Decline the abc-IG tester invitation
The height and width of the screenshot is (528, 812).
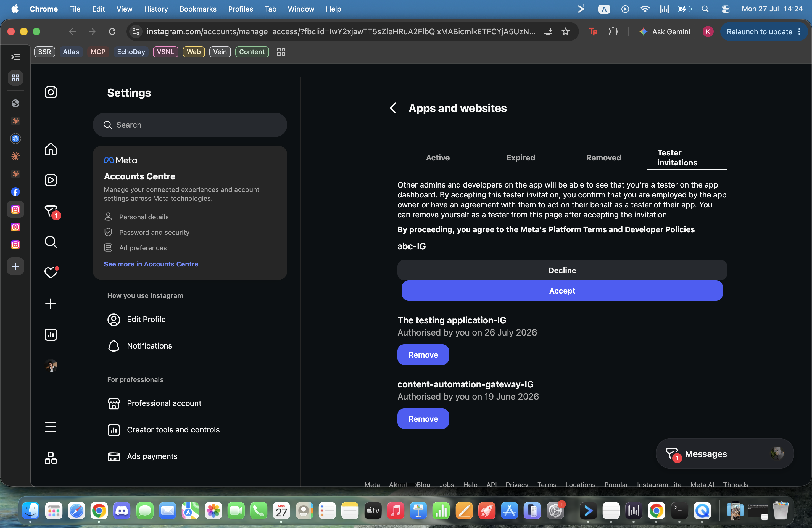click(562, 270)
